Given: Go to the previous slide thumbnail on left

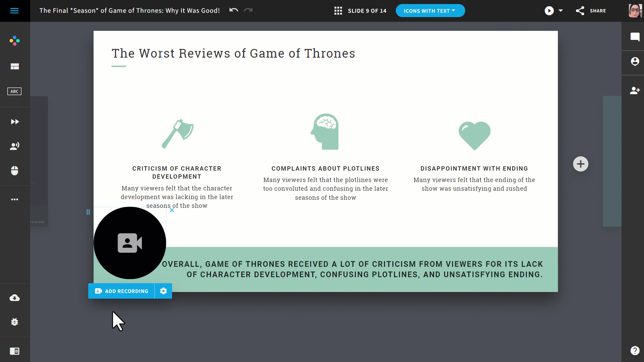Looking at the screenshot, I should point(39,161).
